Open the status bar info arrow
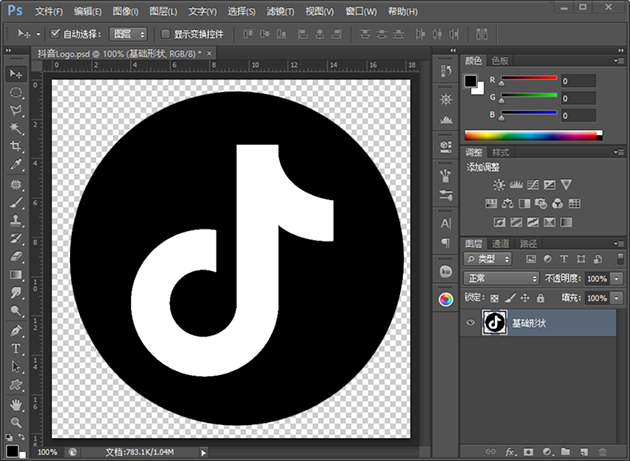 203,453
